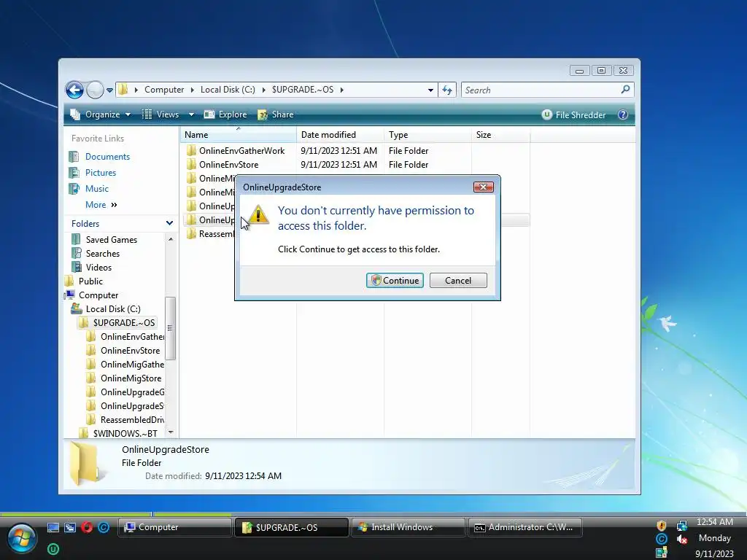This screenshot has height=560, width=747.
Task: Sort by the Type column header
Action: point(427,135)
